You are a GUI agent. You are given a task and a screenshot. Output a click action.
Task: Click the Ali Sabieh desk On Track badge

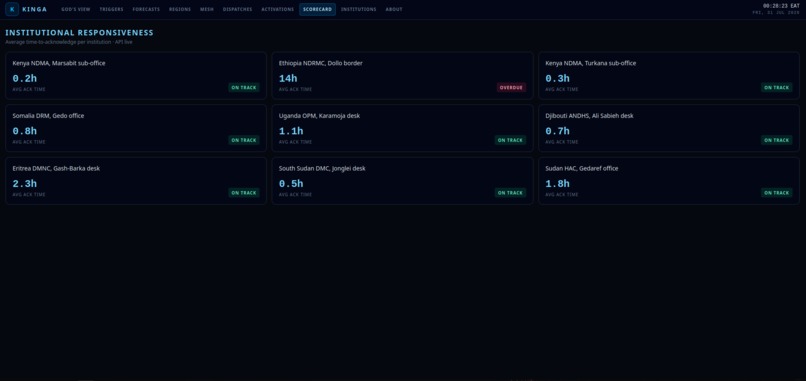click(x=776, y=140)
